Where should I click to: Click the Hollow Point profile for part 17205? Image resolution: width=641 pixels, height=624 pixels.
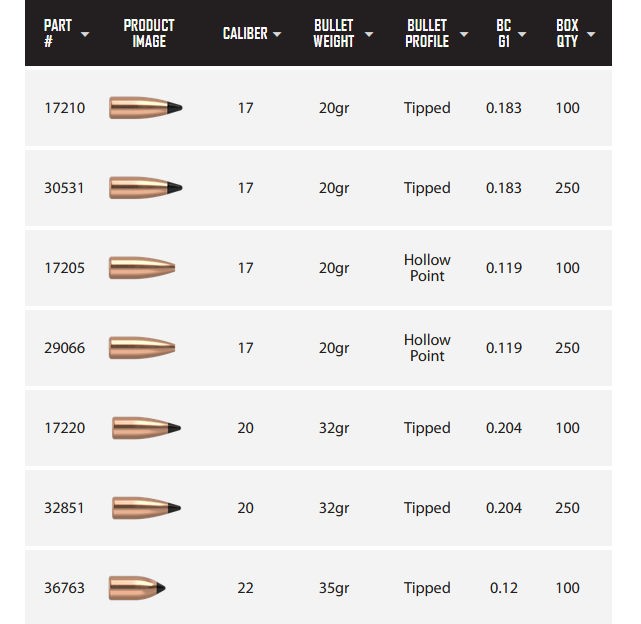(x=427, y=268)
